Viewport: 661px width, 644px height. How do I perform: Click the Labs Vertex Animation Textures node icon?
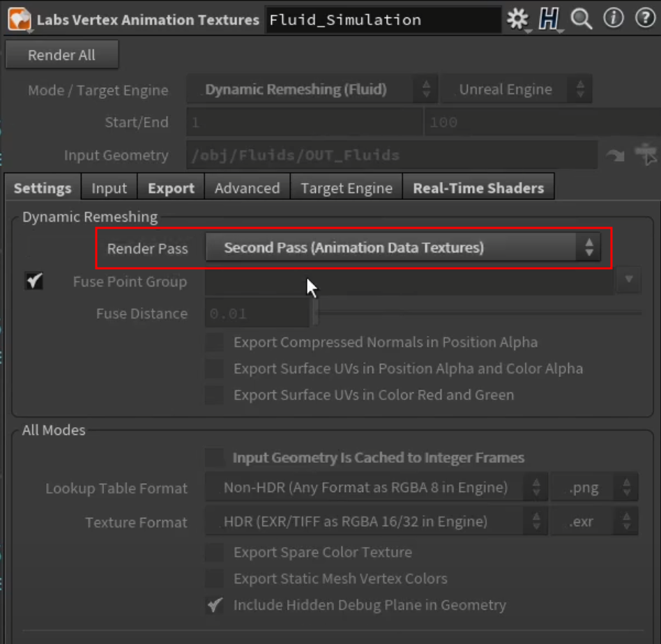point(20,20)
